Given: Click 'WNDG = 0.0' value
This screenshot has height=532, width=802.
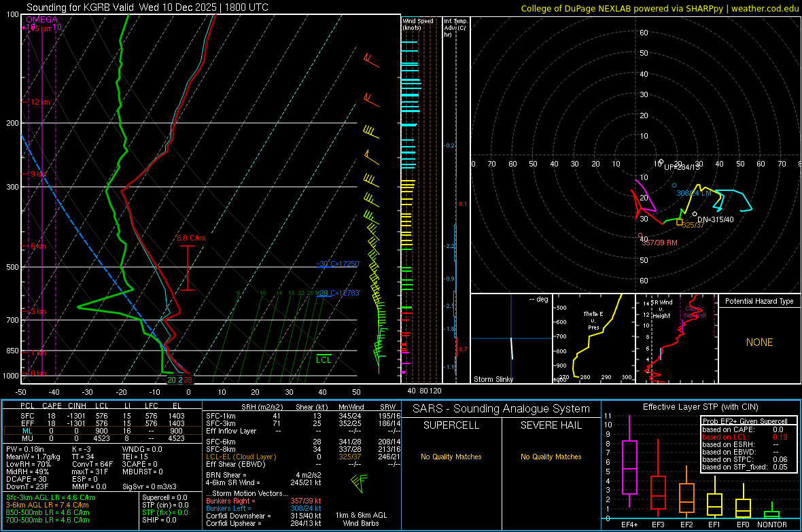Looking at the screenshot, I should (x=142, y=450).
